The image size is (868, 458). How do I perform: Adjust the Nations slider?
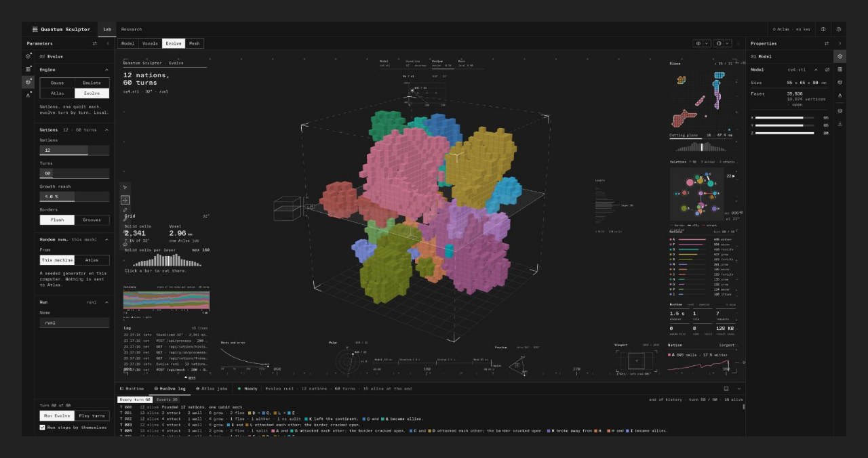pyautogui.click(x=75, y=150)
